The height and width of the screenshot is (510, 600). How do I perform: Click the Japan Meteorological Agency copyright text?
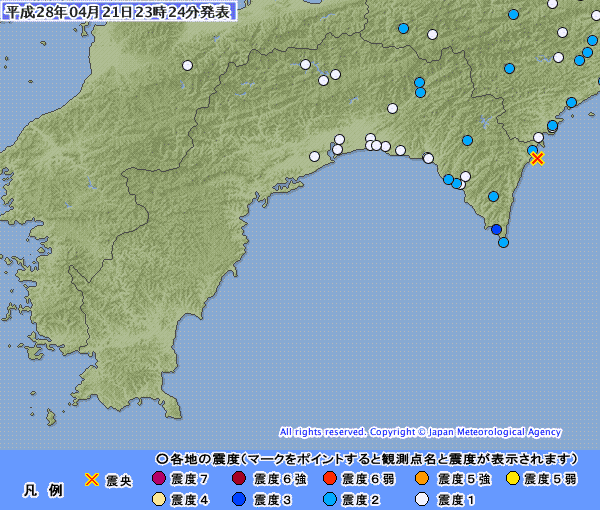420,432
